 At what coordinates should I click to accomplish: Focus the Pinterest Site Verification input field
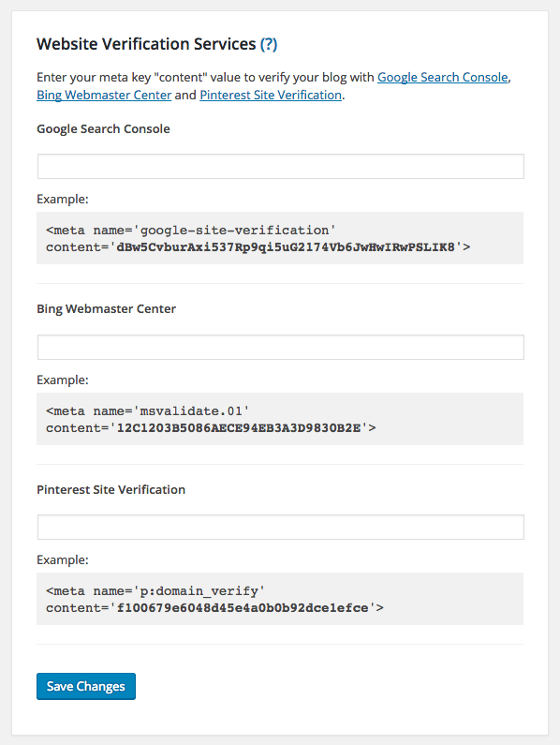pos(281,527)
